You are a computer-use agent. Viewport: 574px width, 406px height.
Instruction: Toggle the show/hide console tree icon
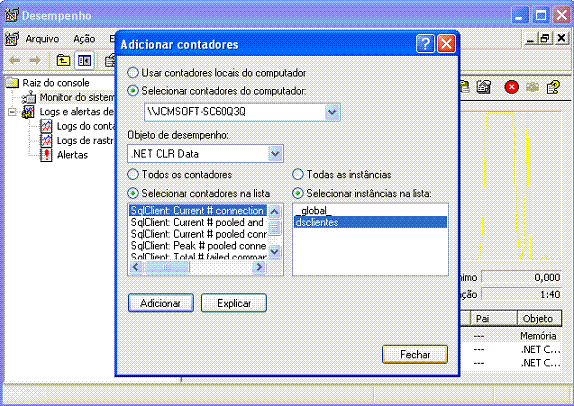point(84,60)
